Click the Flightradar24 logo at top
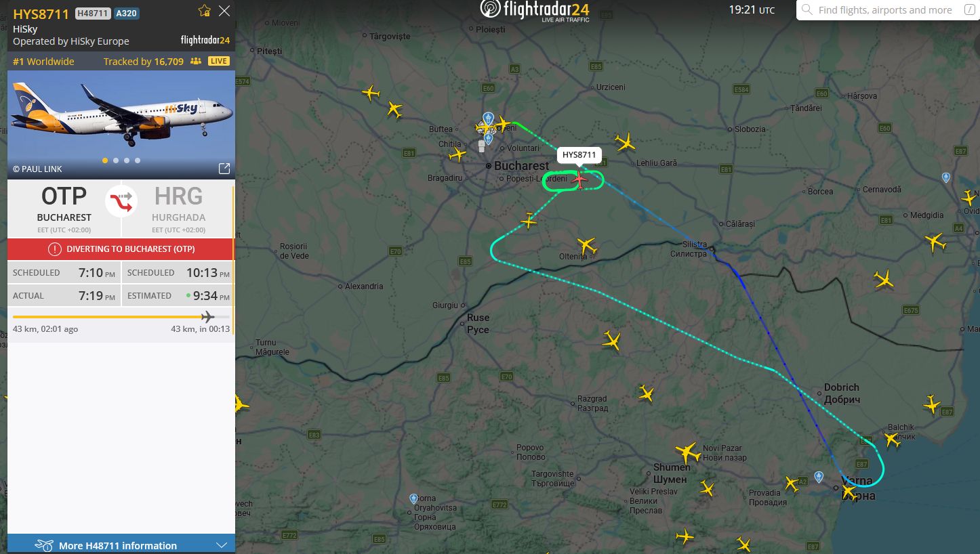 (x=535, y=10)
